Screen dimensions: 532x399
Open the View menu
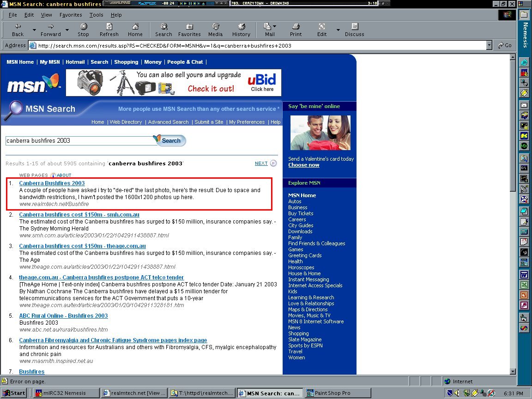click(x=46, y=15)
